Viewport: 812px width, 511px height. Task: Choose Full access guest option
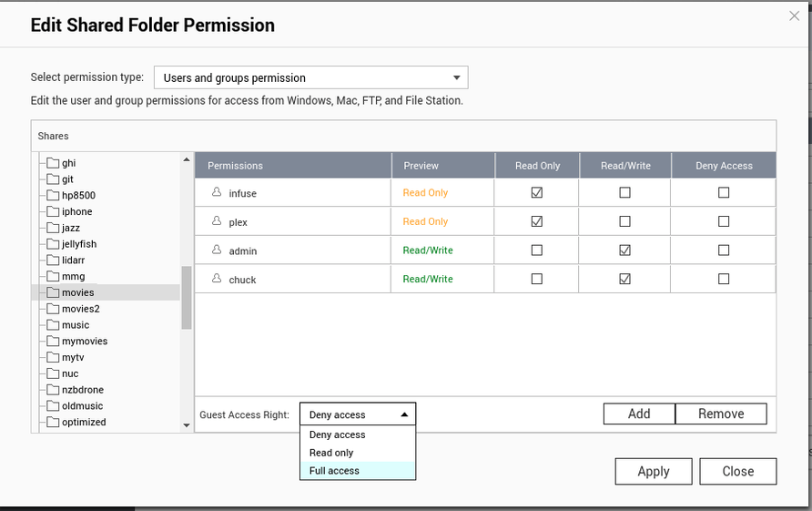pos(334,471)
